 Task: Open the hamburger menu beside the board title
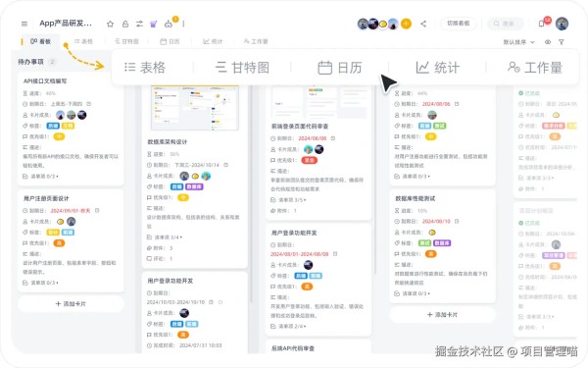[x=24, y=24]
